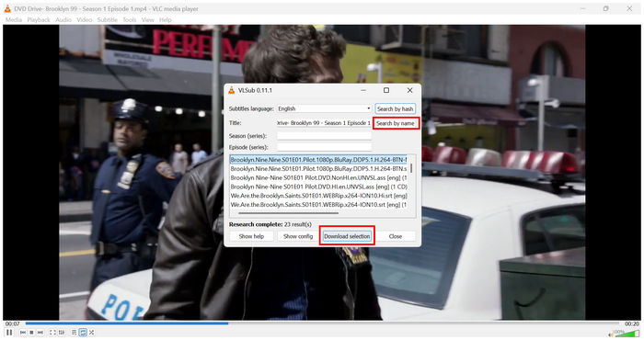The width and height of the screenshot is (644, 340).
Task: Minimize the VLC media player window
Action: (583, 8)
